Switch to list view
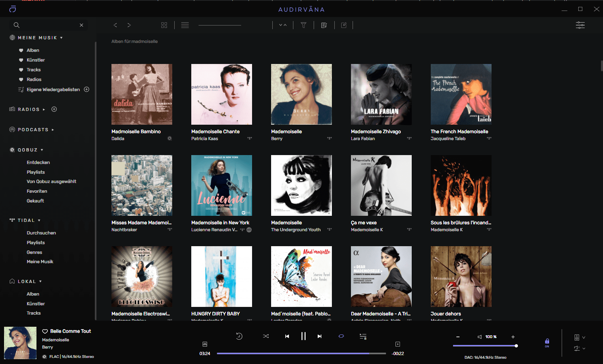The image size is (603, 364). (185, 25)
